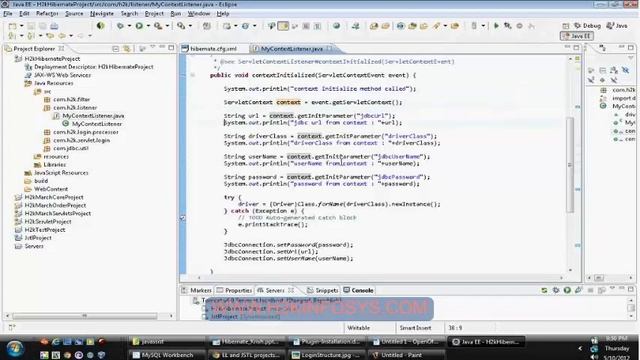Viewport: 640px width, 360px height.
Task: Open the Search toolbar dropdown arrow
Action: coord(445,26)
